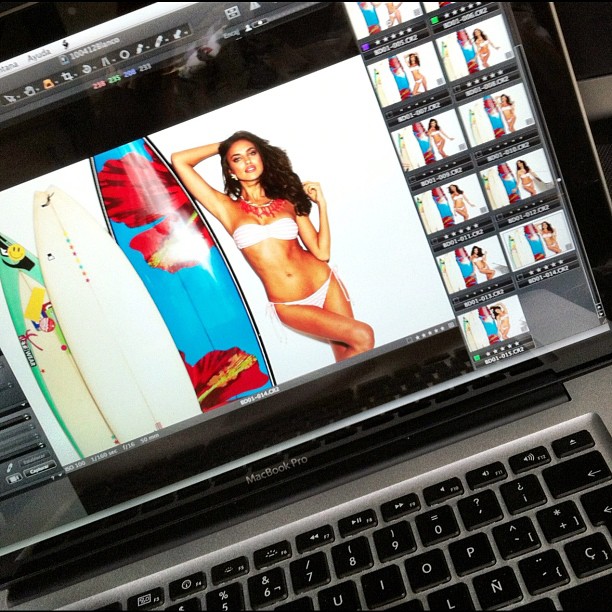Choose the last eyedropper picker tool
Viewport: 612px width, 612px height.
(x=178, y=34)
